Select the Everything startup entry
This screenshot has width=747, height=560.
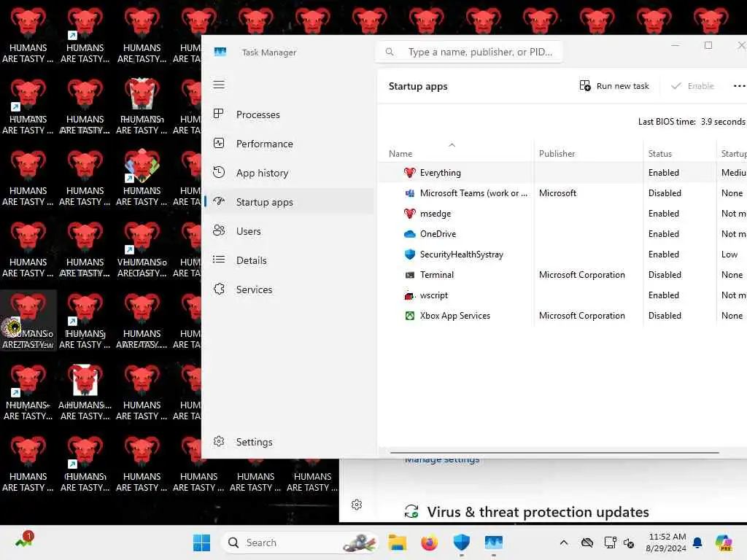[x=562, y=173]
